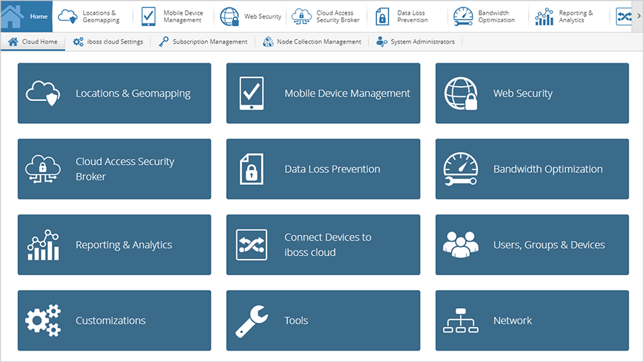This screenshot has width=644, height=362.
Task: Click the Home house icon in top nav
Action: pyautogui.click(x=12, y=16)
